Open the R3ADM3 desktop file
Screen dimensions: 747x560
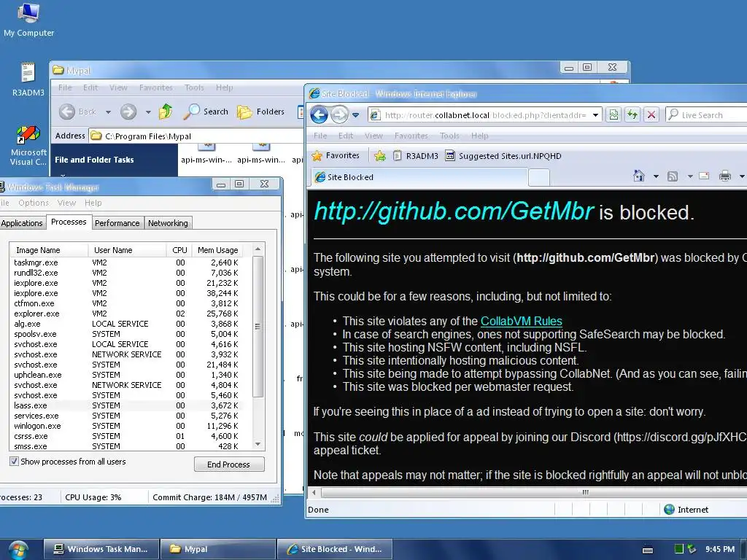pyautogui.click(x=28, y=79)
